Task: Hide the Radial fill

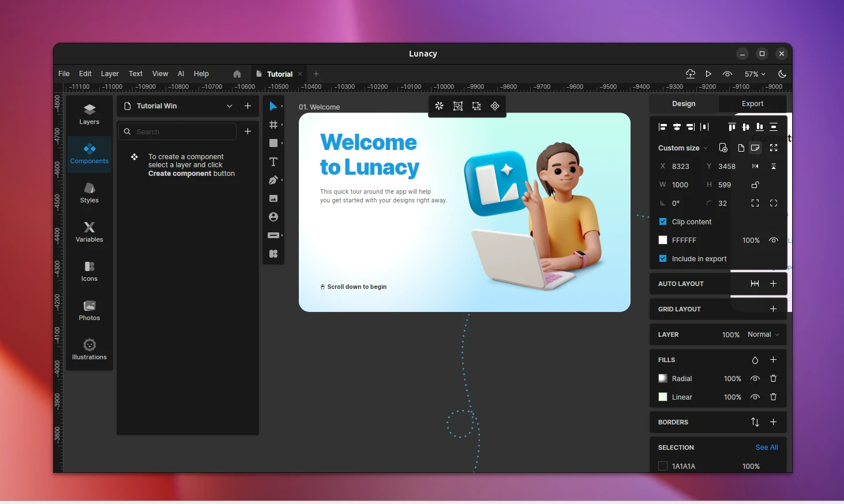Action: [x=755, y=379]
